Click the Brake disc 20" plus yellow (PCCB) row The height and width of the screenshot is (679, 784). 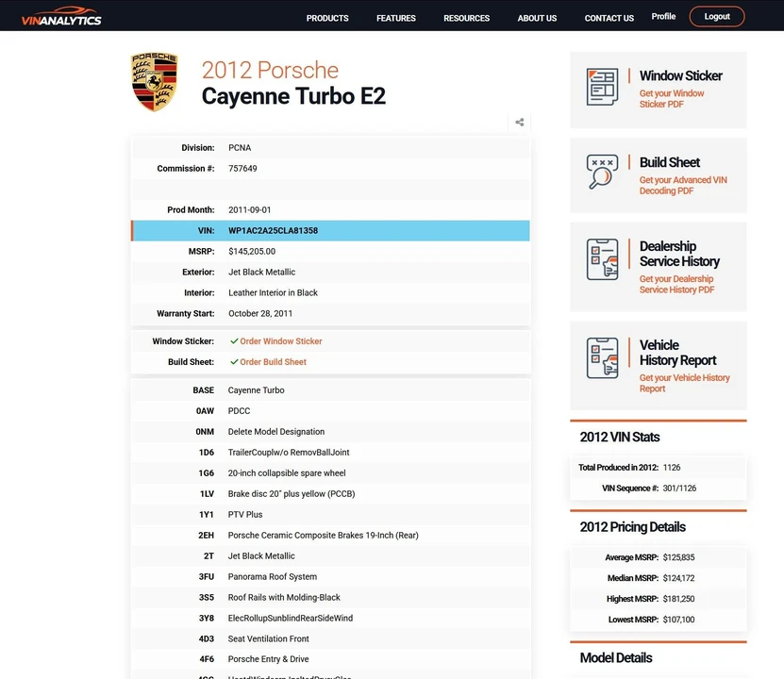[x=330, y=493]
